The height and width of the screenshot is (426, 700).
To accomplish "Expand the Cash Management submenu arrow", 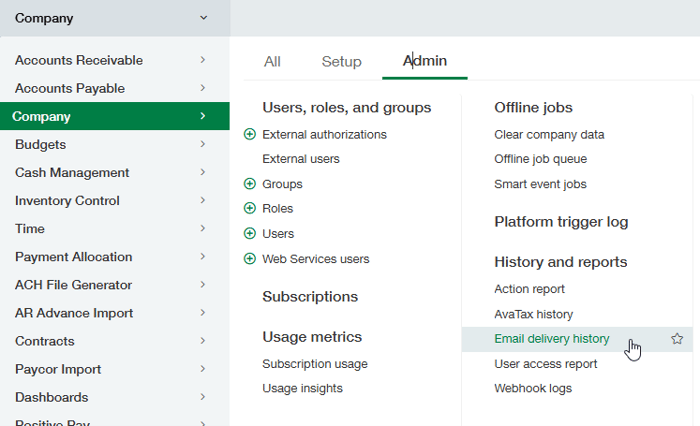I will [x=203, y=172].
